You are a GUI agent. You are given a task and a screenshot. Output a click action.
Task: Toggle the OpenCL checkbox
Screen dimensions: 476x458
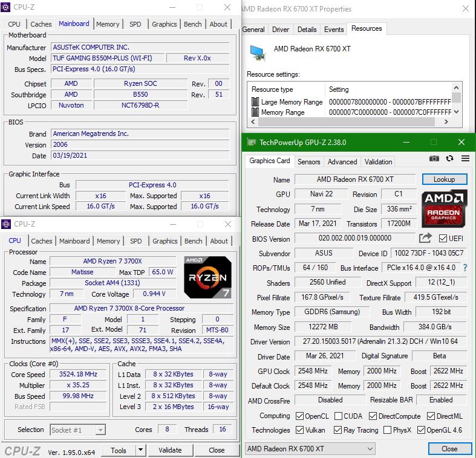coord(299,416)
